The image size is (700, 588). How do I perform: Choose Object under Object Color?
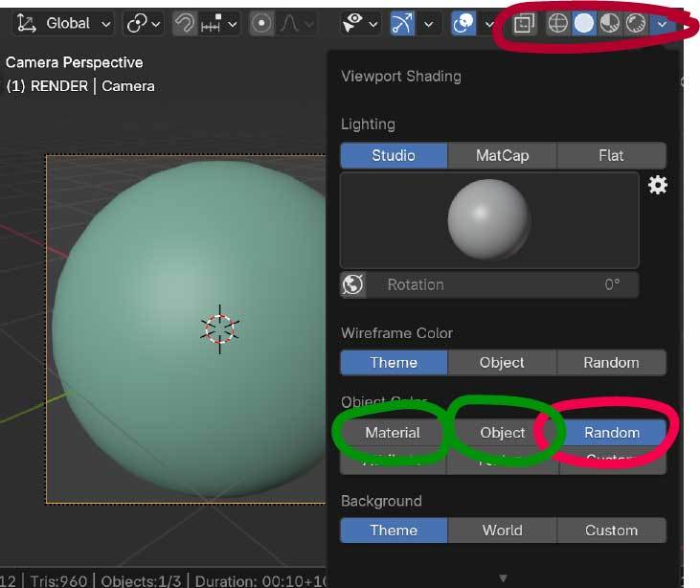coord(502,432)
